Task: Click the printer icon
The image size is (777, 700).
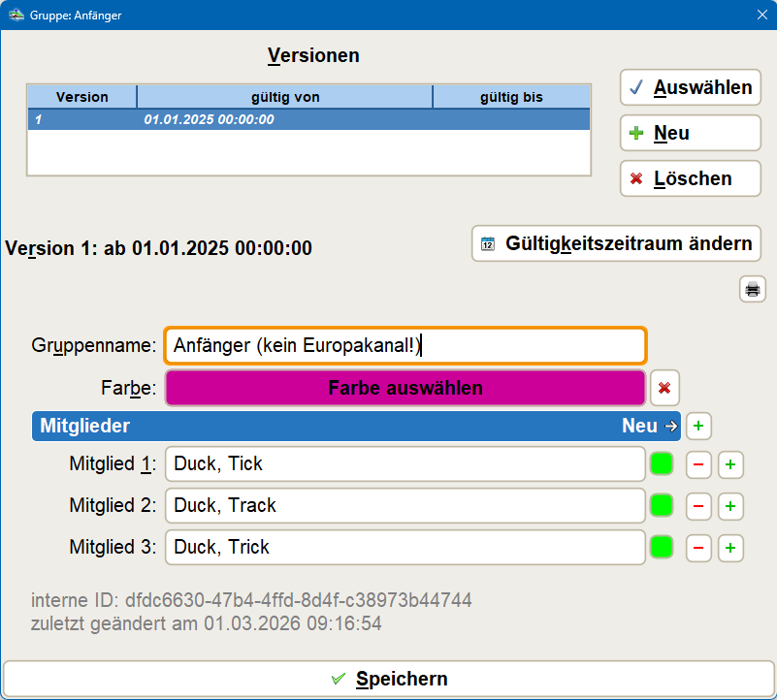Action: click(x=752, y=289)
